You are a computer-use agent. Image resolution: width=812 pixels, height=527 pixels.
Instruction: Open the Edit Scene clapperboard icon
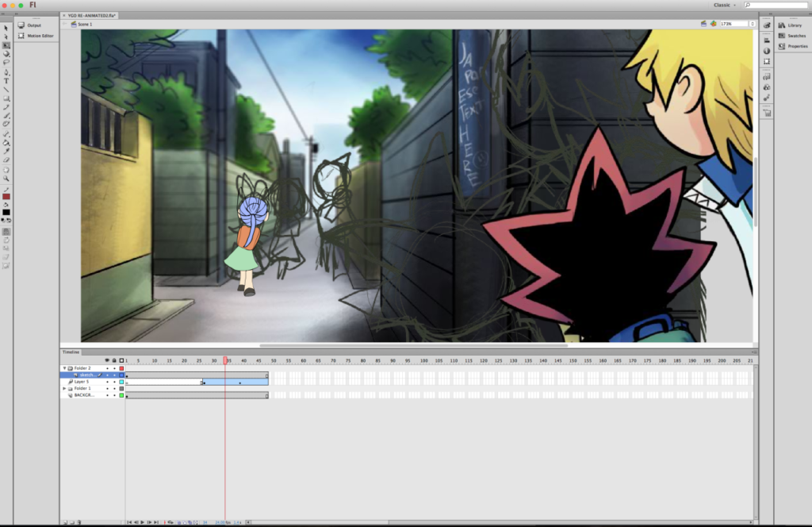tap(703, 24)
